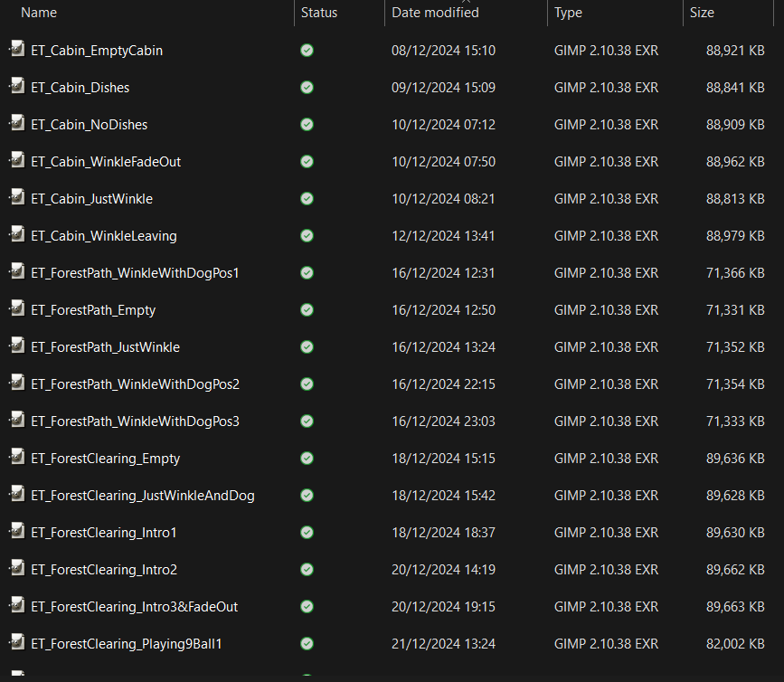784x682 pixels.
Task: Click the 89,636 KB size entry
Action: pyautogui.click(x=735, y=459)
